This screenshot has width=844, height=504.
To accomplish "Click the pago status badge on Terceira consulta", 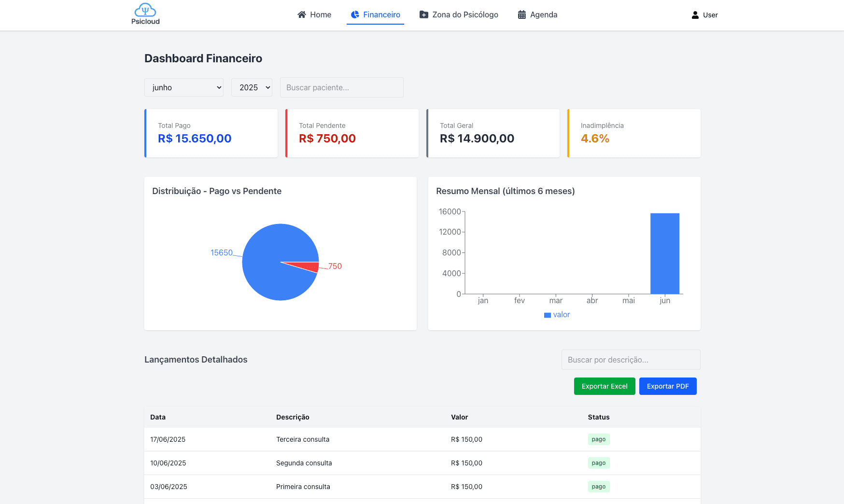I will tap(599, 439).
